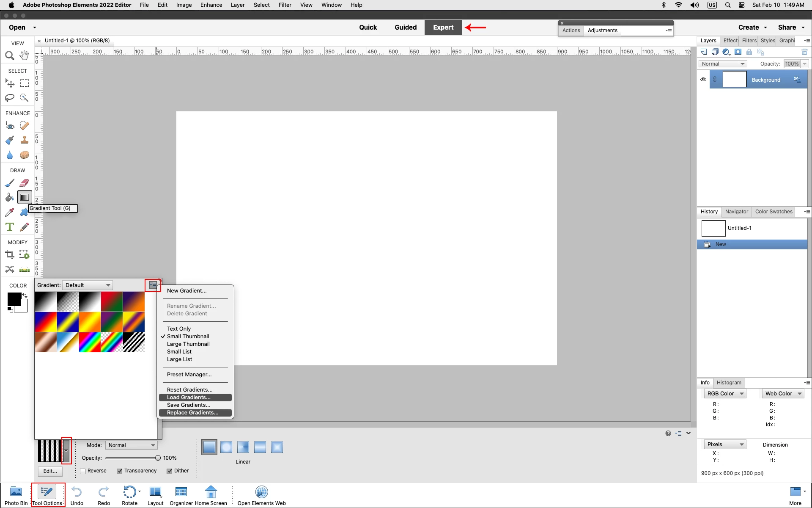Screen dimensions: 812x508
Task: Open the Gradient preset Default dropdown
Action: click(88, 285)
